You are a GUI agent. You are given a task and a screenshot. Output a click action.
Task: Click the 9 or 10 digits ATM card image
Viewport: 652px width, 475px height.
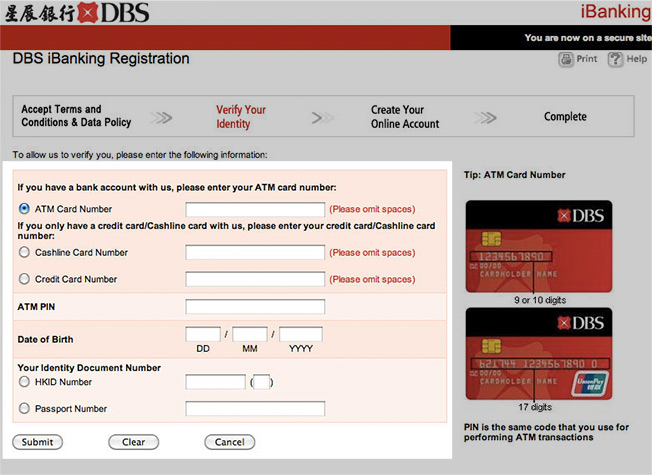click(539, 246)
